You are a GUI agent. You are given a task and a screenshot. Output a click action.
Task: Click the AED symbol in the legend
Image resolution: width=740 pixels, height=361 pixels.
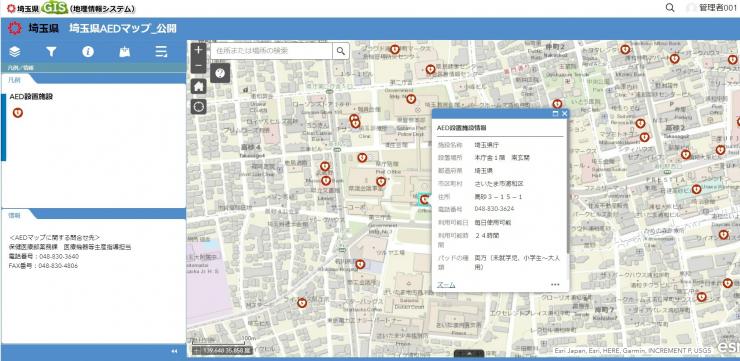pos(17,113)
